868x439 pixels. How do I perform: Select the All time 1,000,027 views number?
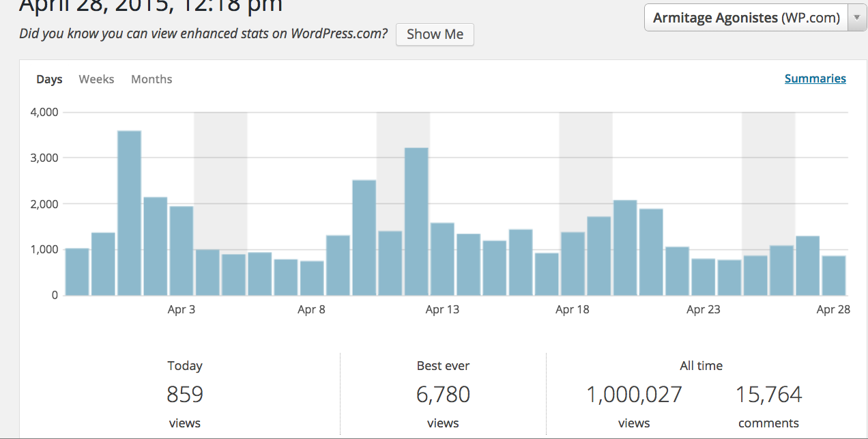(634, 395)
